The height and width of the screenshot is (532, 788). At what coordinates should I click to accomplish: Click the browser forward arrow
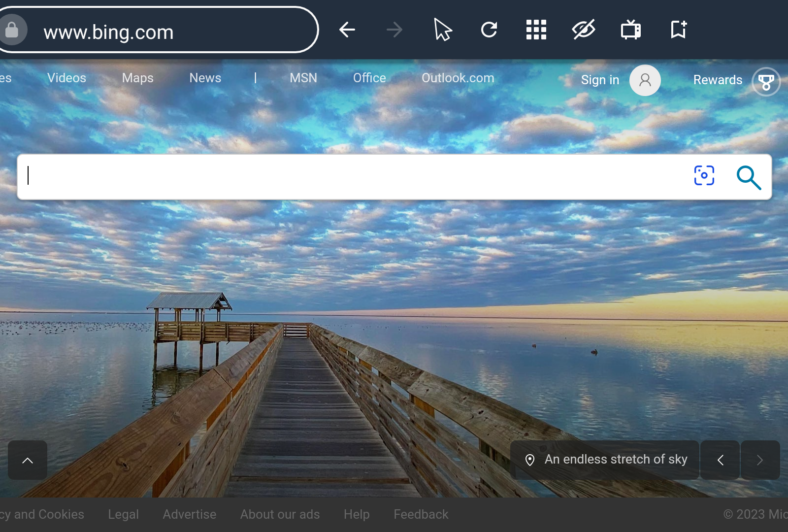click(394, 30)
